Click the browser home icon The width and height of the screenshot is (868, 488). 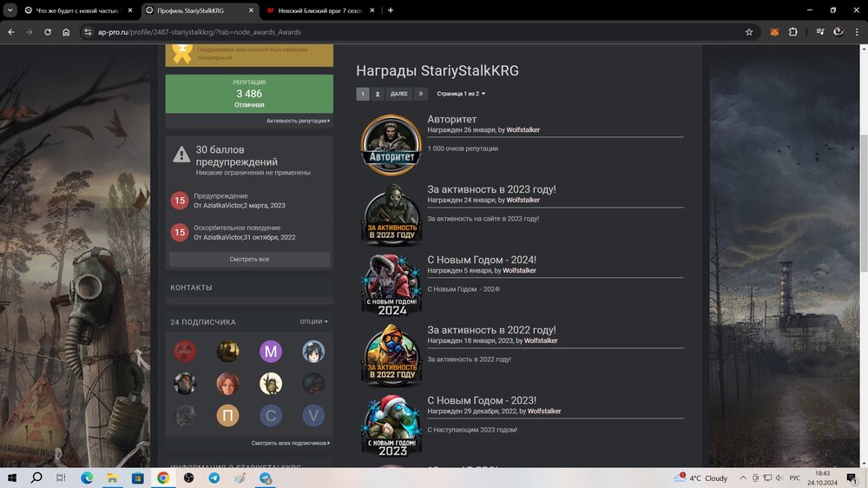pos(66,32)
